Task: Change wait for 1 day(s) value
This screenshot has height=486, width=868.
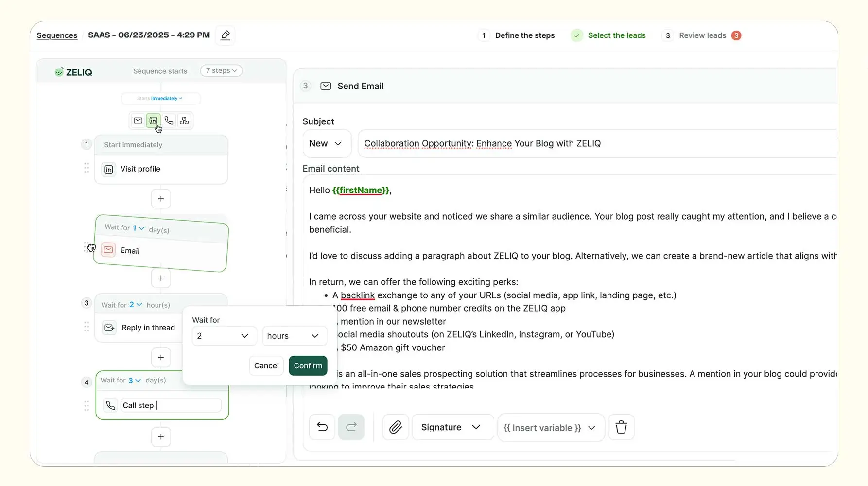Action: click(138, 228)
